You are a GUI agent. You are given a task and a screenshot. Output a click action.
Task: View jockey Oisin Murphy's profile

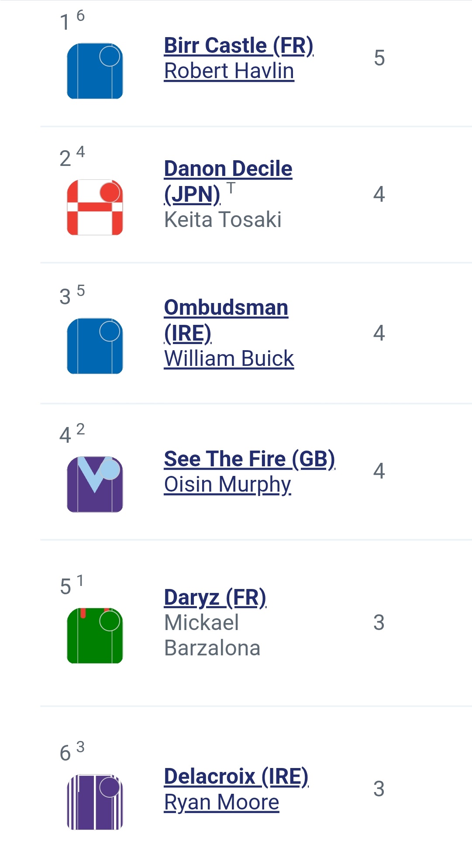click(x=227, y=485)
